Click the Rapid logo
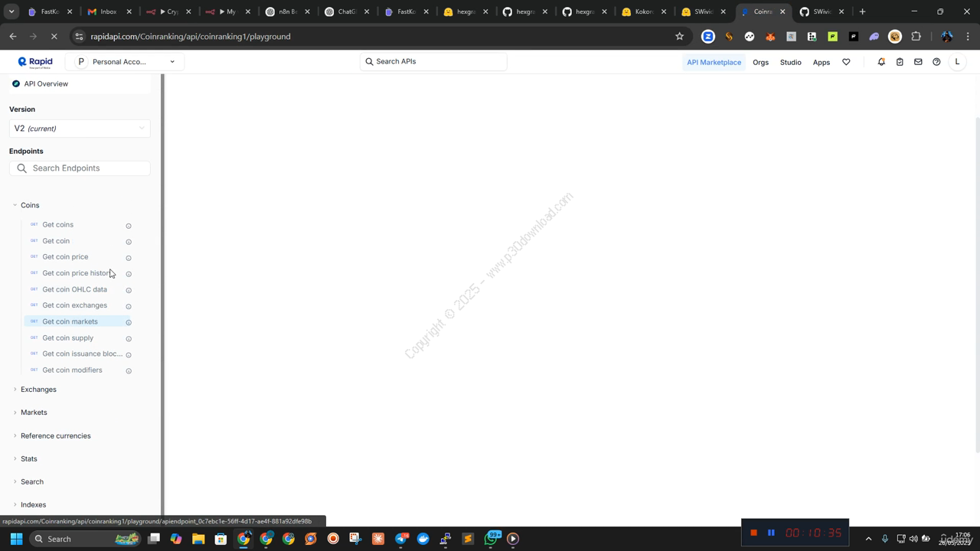Viewport: 980px width, 551px height. click(35, 62)
